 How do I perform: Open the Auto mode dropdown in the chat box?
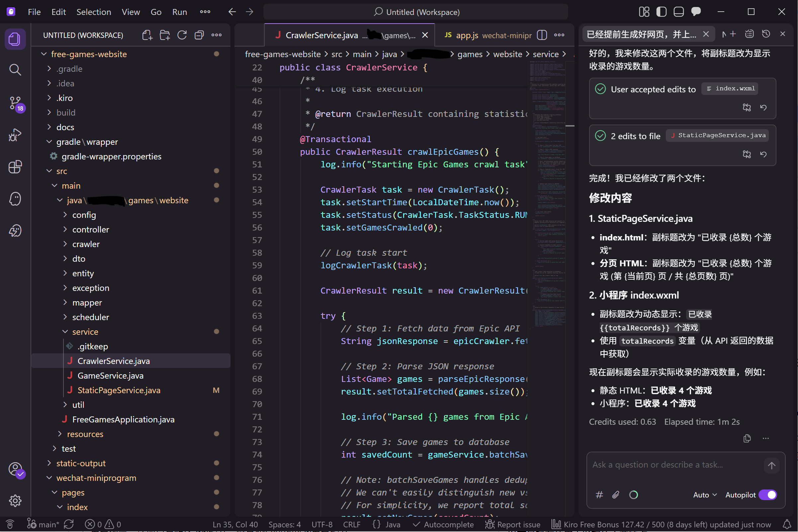pyautogui.click(x=704, y=495)
